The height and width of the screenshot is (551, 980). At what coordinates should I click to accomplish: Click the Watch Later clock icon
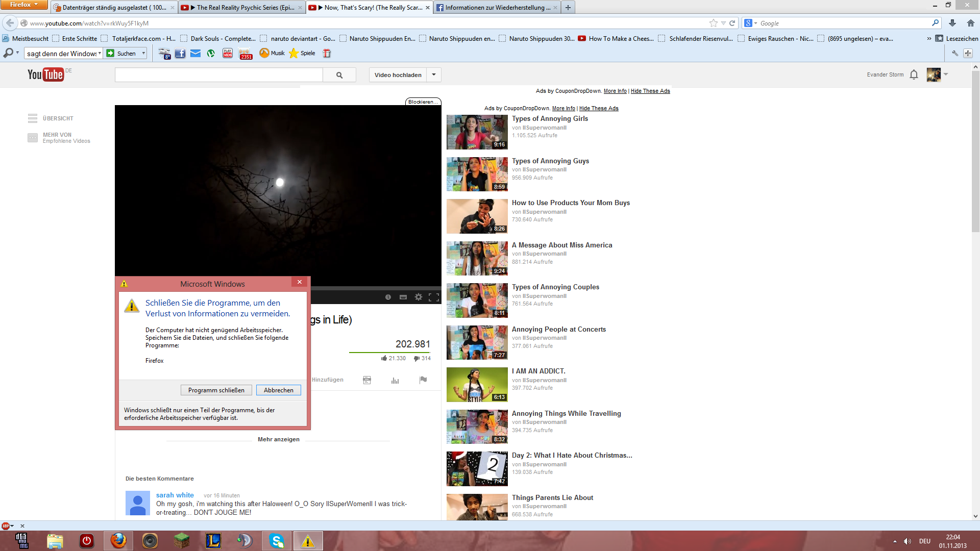388,297
